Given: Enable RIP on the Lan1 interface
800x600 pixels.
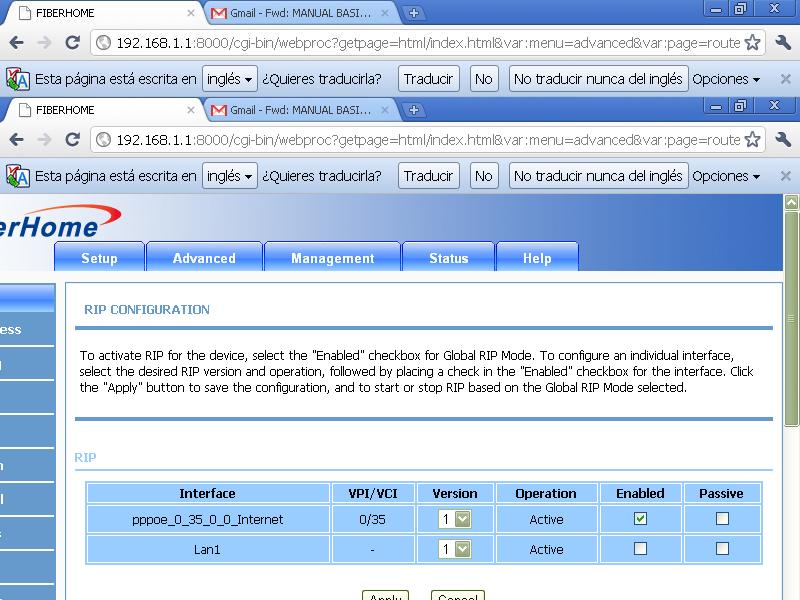Looking at the screenshot, I should click(640, 548).
